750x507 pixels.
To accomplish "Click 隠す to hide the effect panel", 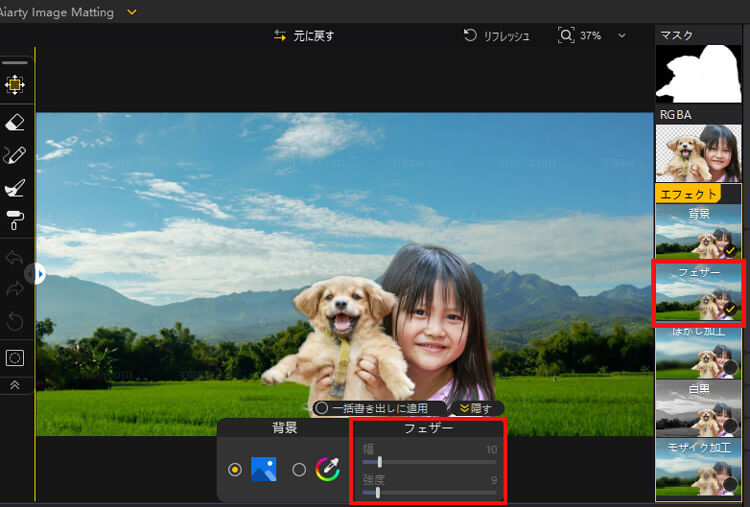I will tap(475, 408).
